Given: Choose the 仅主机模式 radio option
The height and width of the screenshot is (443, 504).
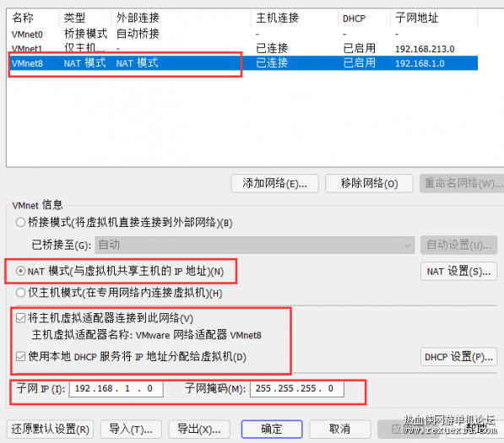Looking at the screenshot, I should pyautogui.click(x=20, y=293).
